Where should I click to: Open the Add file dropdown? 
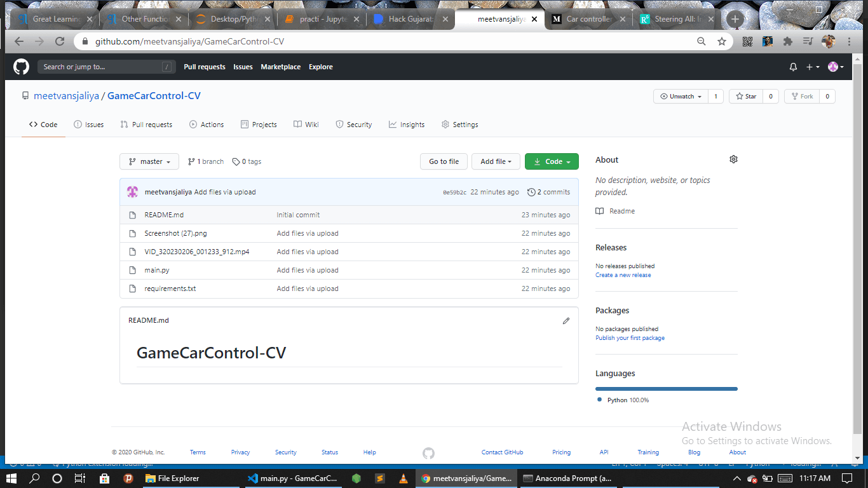pyautogui.click(x=496, y=161)
